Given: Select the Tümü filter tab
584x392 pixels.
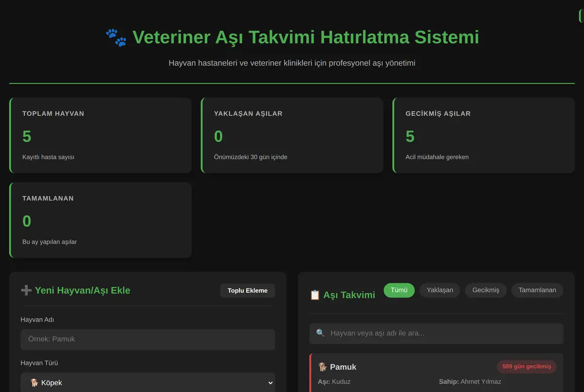Looking at the screenshot, I should tap(399, 290).
